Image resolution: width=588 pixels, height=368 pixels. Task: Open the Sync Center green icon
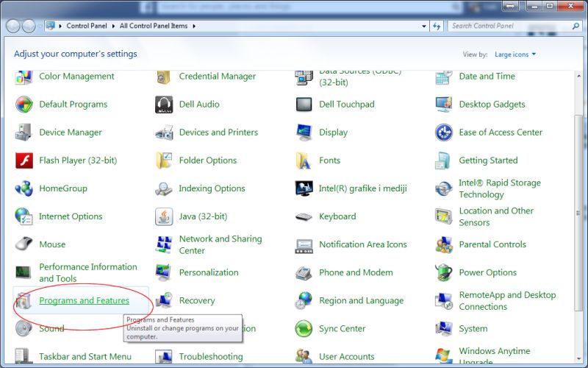click(x=304, y=328)
